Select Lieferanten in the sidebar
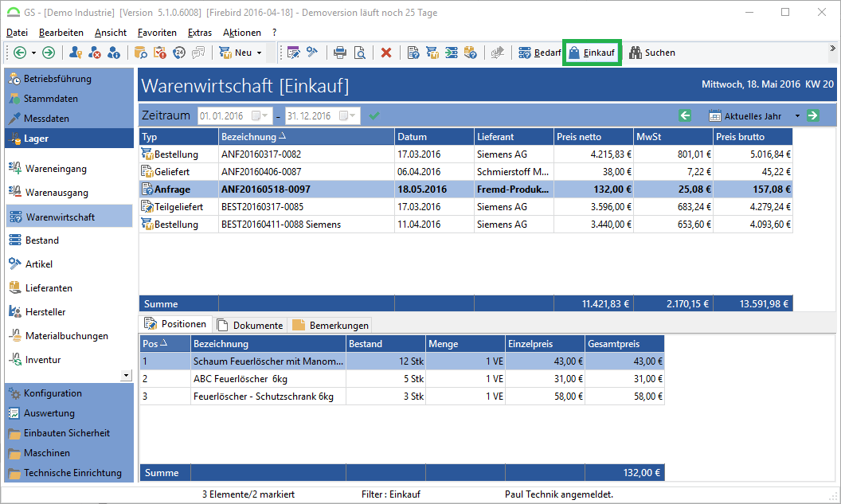This screenshot has height=504, width=841. [49, 288]
